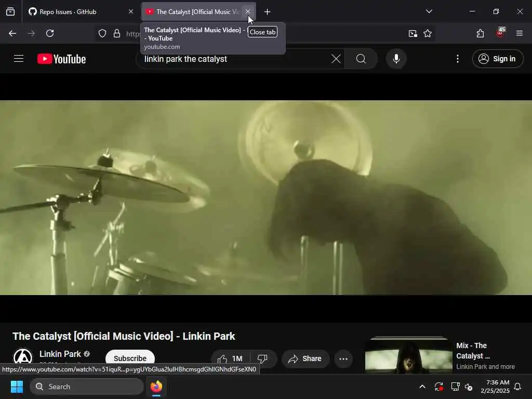
Task: Go forward one page
Action: tap(31, 33)
